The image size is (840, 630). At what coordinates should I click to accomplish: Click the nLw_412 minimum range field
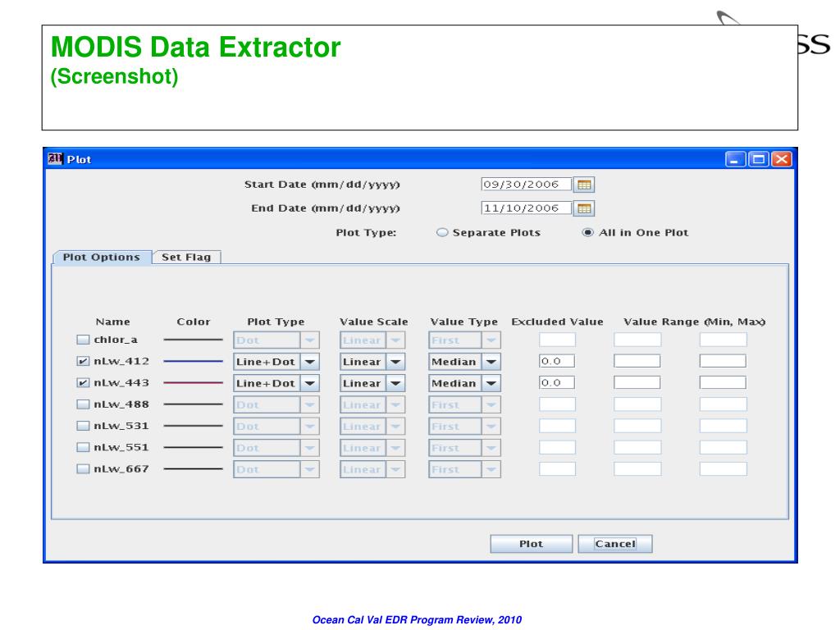tap(637, 361)
